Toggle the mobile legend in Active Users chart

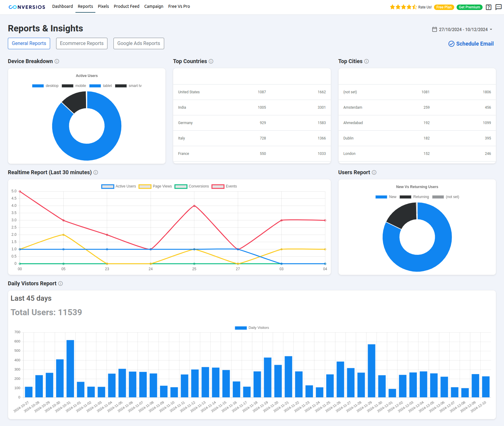coord(74,86)
